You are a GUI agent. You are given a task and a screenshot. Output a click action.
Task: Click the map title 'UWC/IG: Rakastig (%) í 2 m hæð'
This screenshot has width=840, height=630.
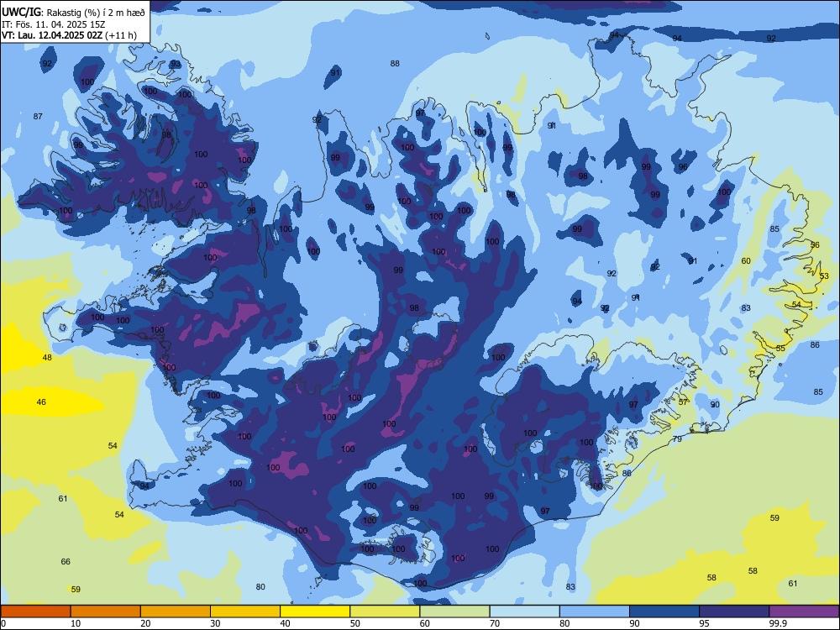[x=73, y=13]
